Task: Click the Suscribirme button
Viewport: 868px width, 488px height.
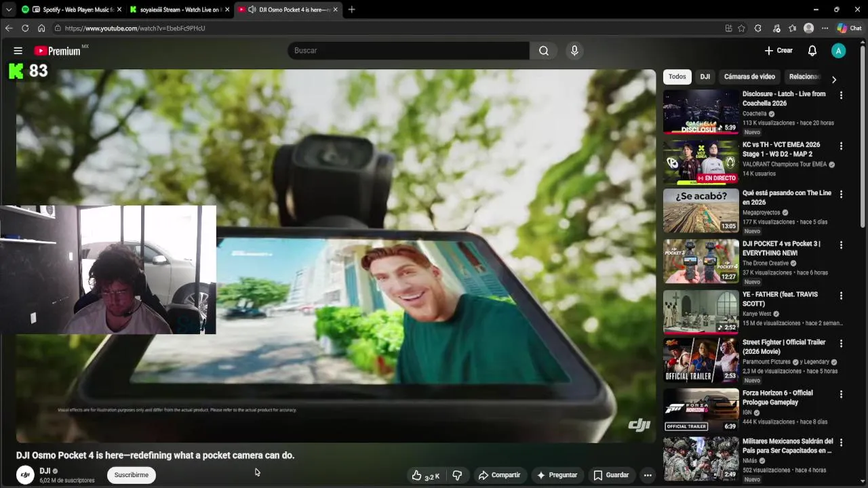Action: pos(132,475)
